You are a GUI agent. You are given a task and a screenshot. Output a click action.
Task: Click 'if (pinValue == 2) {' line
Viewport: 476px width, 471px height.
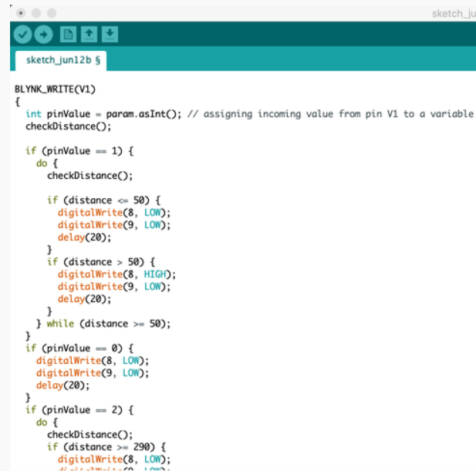pos(79,410)
